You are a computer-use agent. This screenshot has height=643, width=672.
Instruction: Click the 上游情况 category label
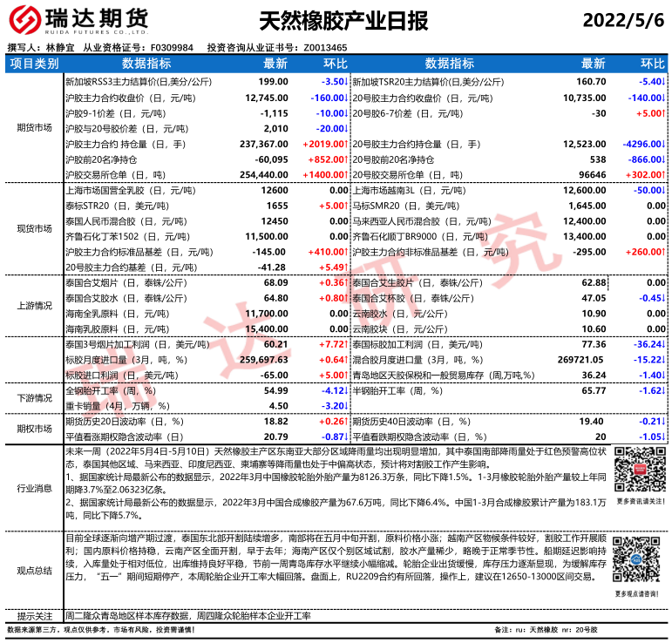(x=33, y=306)
